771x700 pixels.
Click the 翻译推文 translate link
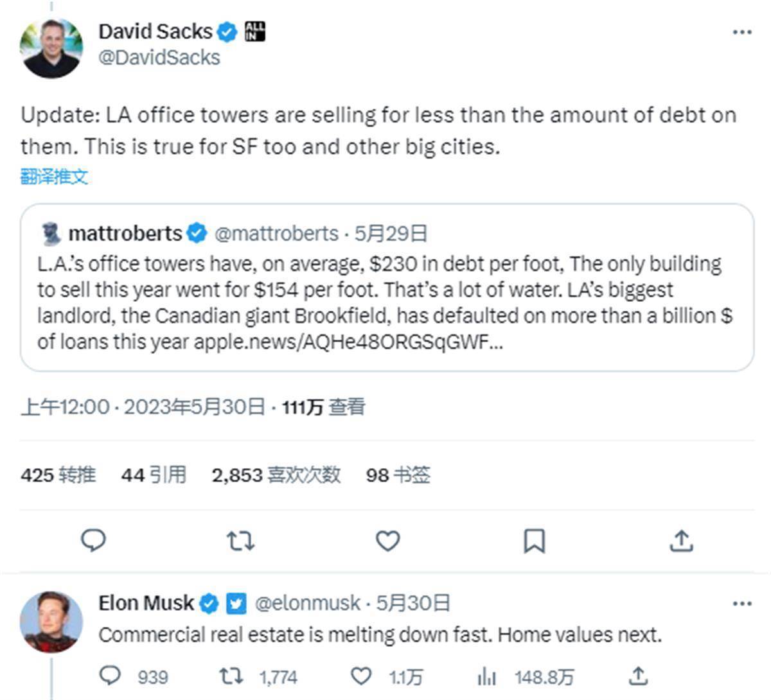[54, 177]
